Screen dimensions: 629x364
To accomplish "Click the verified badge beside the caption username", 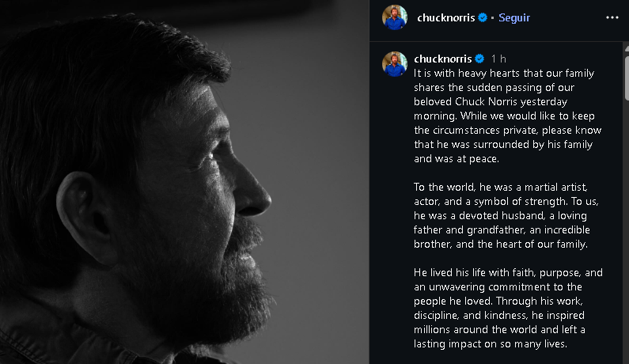I will 479,59.
